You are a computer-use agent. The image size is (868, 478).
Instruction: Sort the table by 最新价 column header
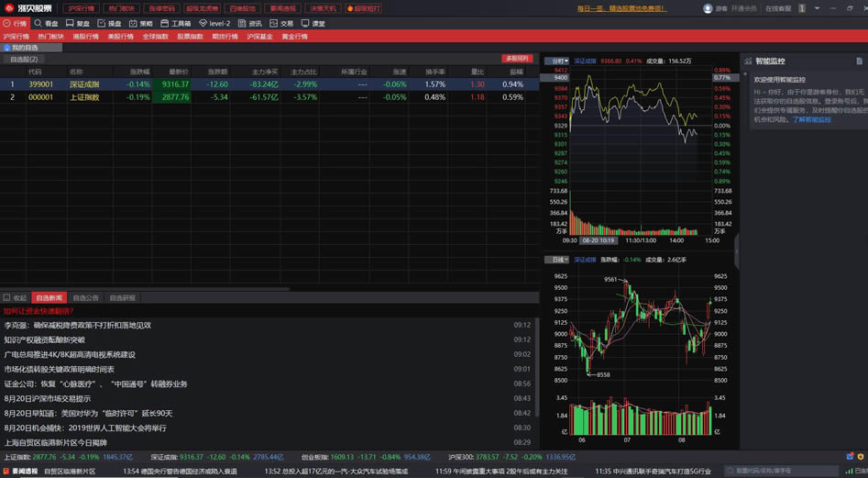tap(179, 72)
